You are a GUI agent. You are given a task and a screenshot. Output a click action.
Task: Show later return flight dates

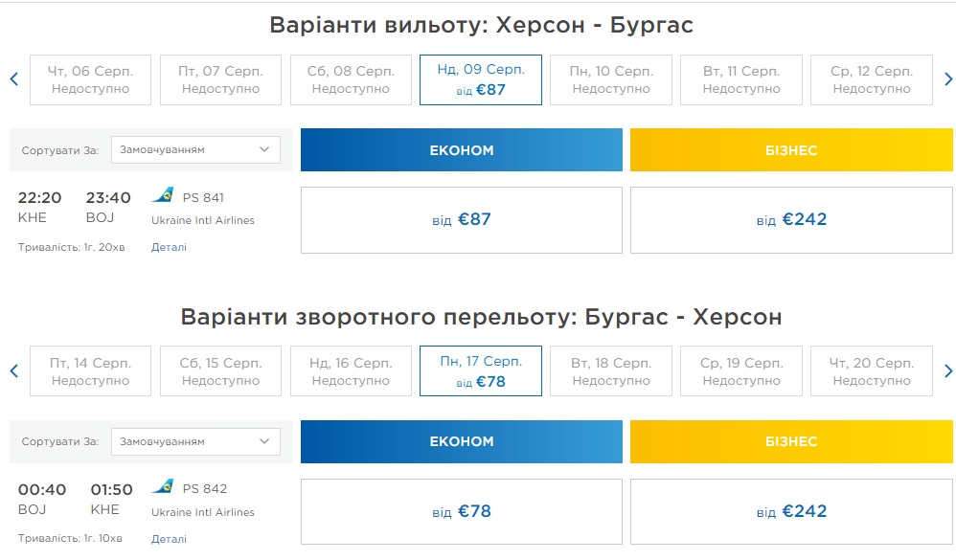click(x=948, y=370)
